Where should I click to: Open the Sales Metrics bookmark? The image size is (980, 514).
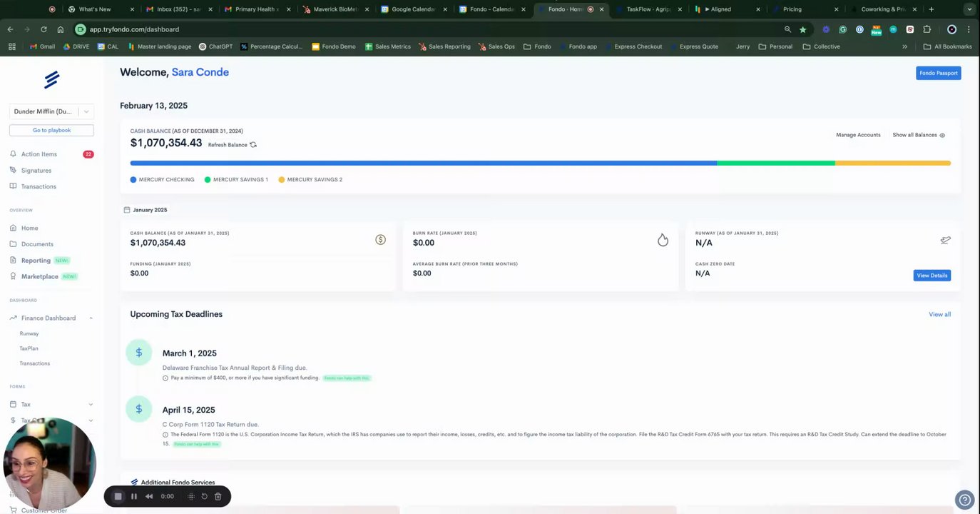pos(387,46)
